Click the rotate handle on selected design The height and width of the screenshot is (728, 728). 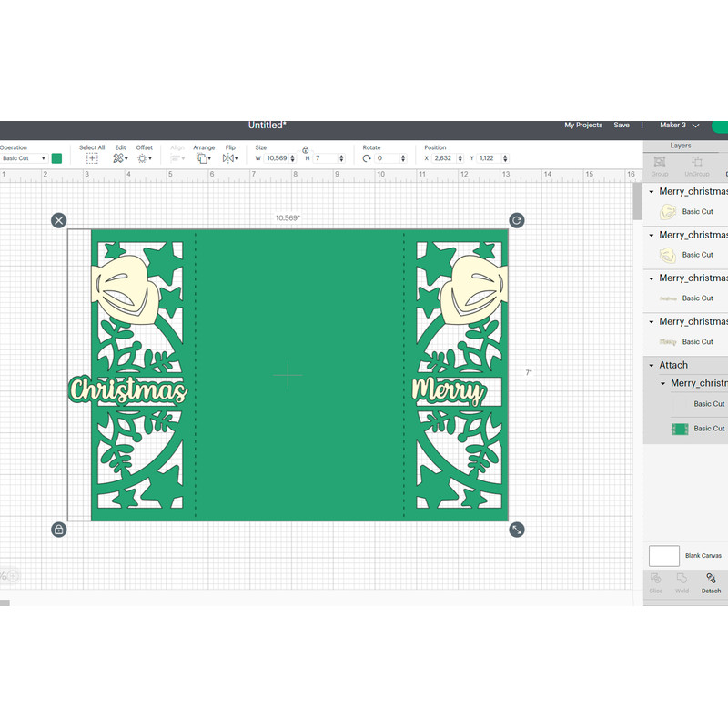(x=517, y=220)
